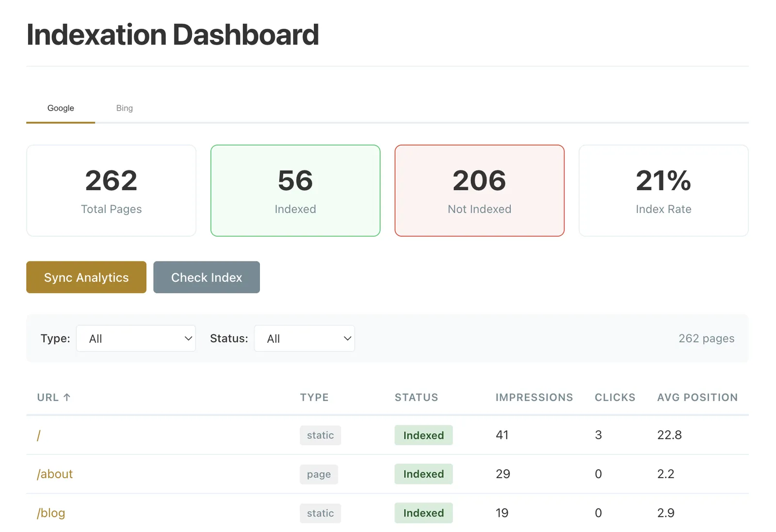Screen dimensions: 776x532
Task: Click the red Not Indexed card
Action: 479,191
